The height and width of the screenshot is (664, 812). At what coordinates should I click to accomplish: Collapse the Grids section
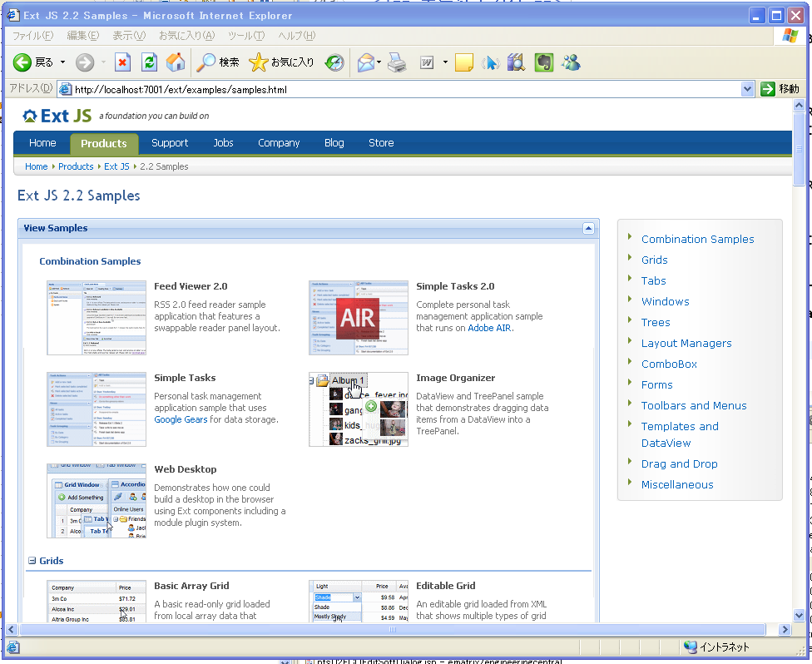pos(32,561)
